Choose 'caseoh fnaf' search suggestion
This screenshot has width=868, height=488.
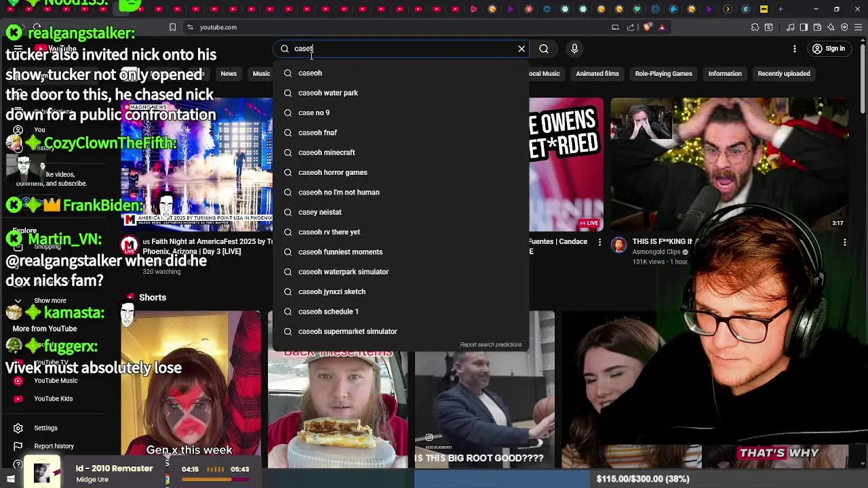coord(401,133)
